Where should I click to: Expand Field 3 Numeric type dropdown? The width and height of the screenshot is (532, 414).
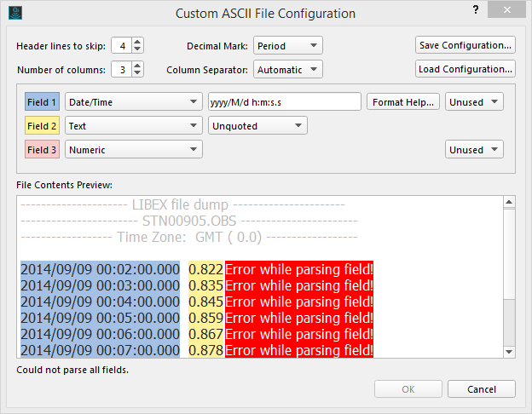134,150
